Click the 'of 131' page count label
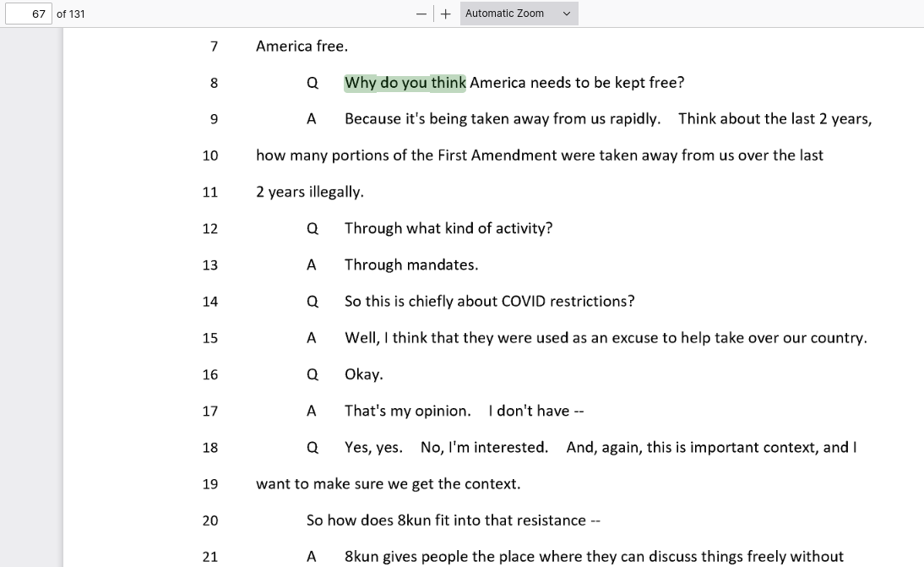This screenshot has height=567, width=924. pos(71,14)
